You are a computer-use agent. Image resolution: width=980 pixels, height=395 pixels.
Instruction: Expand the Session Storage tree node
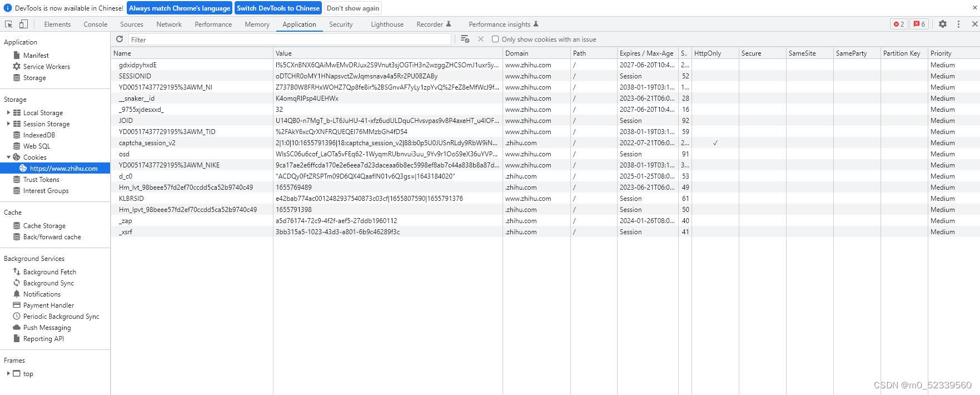[8, 124]
